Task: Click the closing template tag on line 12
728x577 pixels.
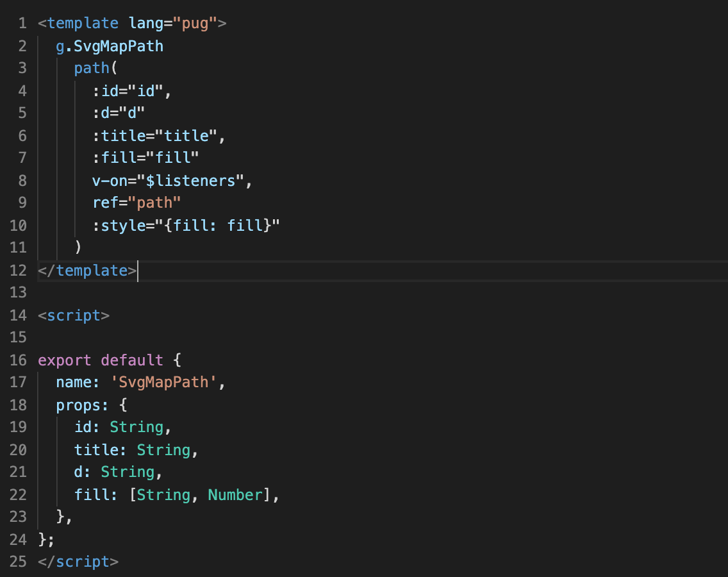Action: click(x=87, y=271)
